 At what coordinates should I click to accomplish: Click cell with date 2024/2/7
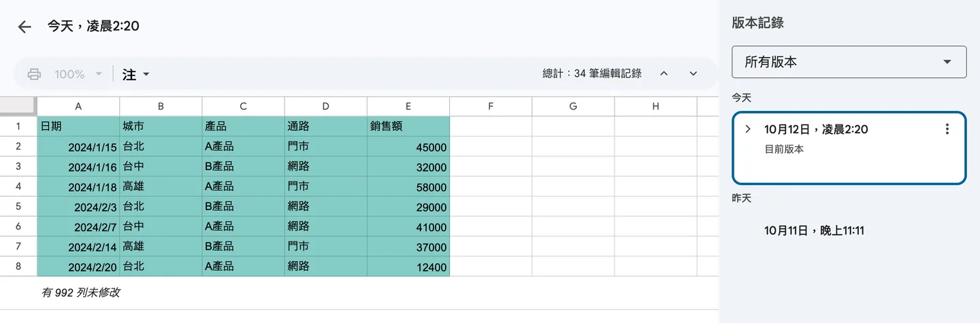click(78, 226)
